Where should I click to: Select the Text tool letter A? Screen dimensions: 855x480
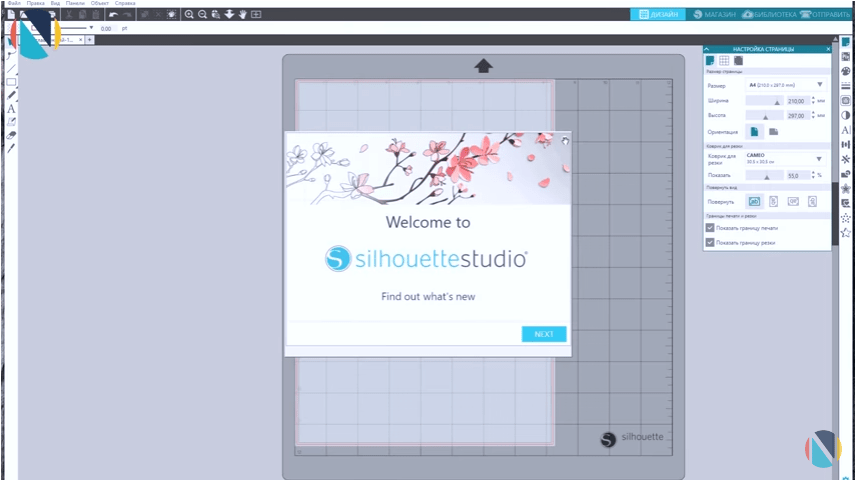point(11,109)
